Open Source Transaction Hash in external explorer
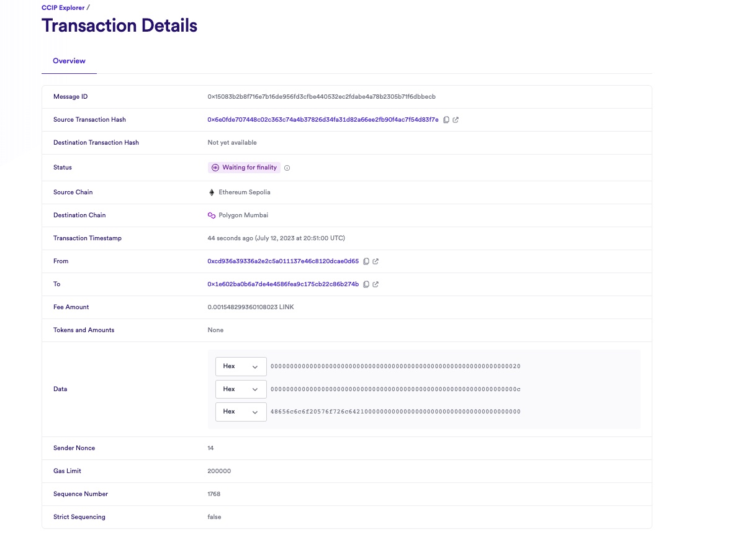Viewport: 756px width, 542px height. click(456, 120)
